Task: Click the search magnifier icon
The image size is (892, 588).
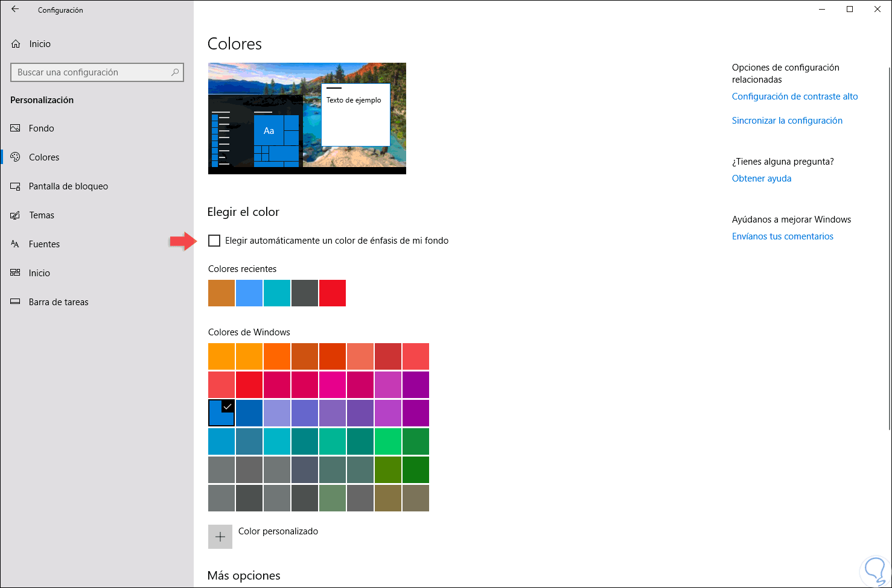Action: [175, 72]
